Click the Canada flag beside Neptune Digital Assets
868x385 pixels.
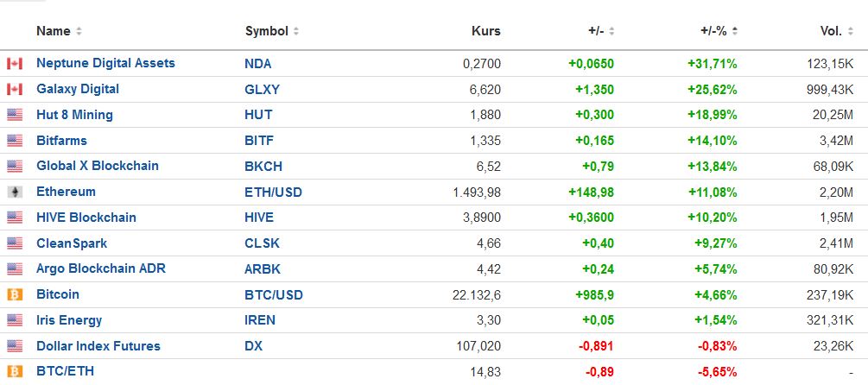14,64
